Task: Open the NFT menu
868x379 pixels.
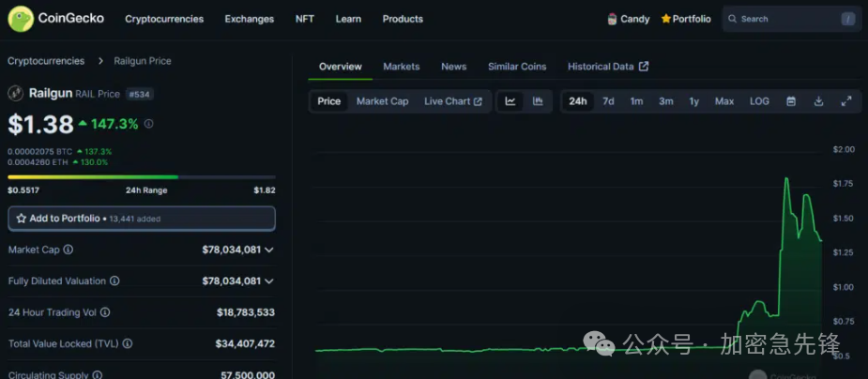Action: (304, 19)
